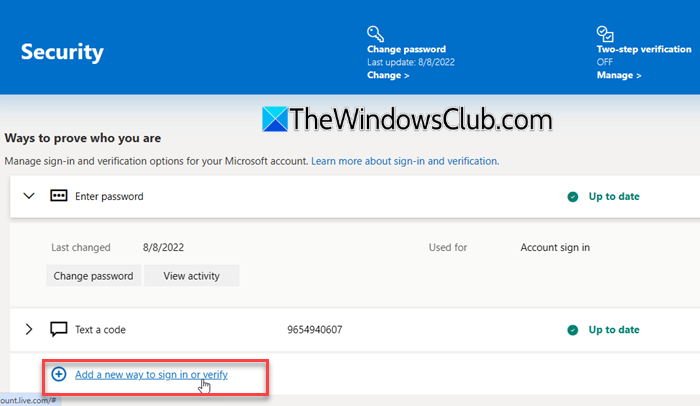The width and height of the screenshot is (700, 406).
Task: Click the OFF status under Two-step verification
Action: pos(604,62)
